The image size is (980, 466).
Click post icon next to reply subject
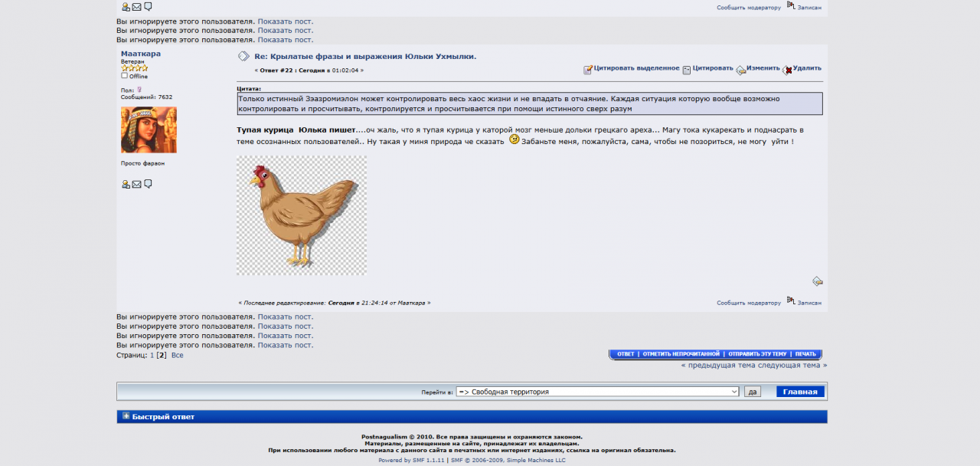pos(243,56)
